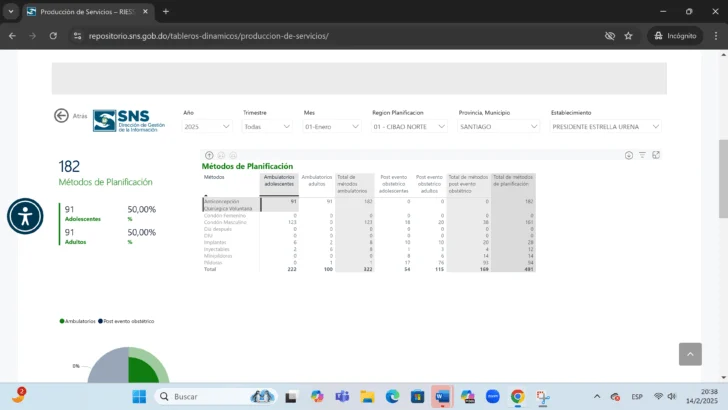Select the Produccion de Servicios browser tab
Image resolution: width=728 pixels, height=410 pixels.
[85, 11]
